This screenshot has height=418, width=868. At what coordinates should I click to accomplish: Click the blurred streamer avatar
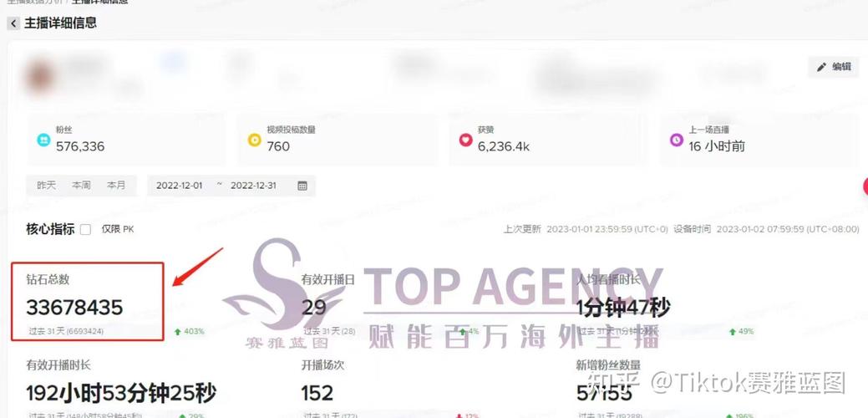coord(39,77)
